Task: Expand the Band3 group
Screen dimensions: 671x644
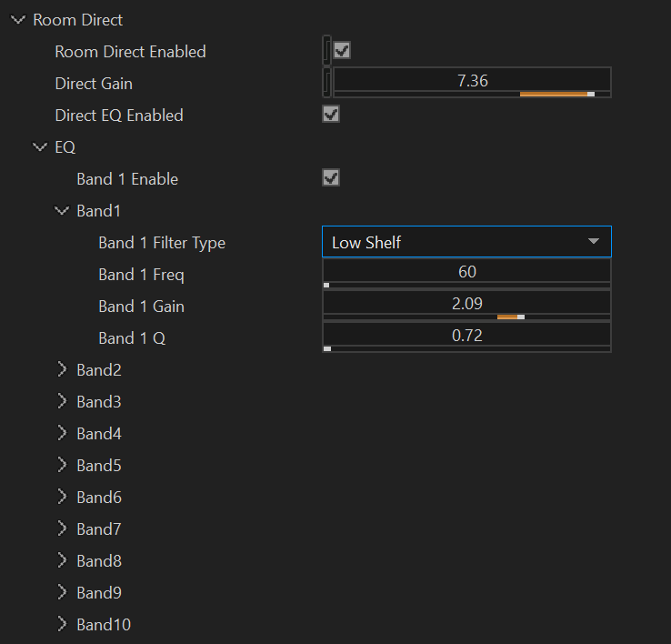Action: coord(62,401)
